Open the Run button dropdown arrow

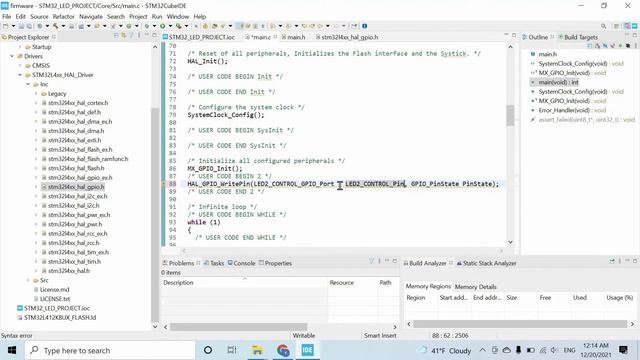[x=170, y=26]
